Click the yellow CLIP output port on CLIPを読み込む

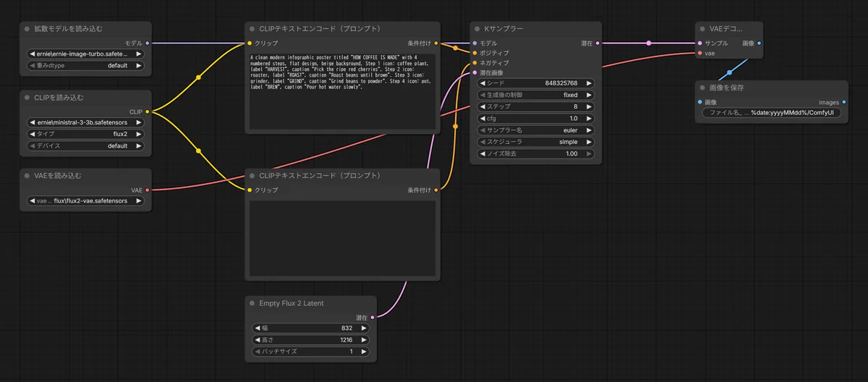click(x=148, y=111)
